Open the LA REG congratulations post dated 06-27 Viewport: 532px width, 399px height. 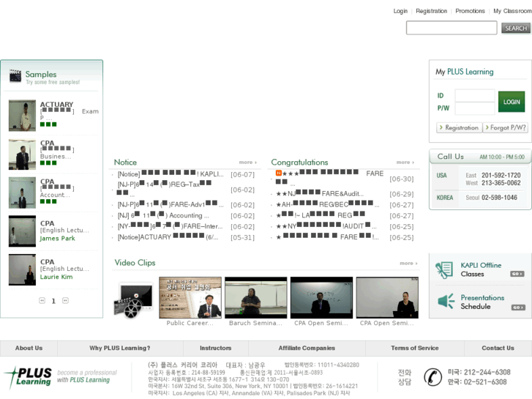tap(321, 215)
